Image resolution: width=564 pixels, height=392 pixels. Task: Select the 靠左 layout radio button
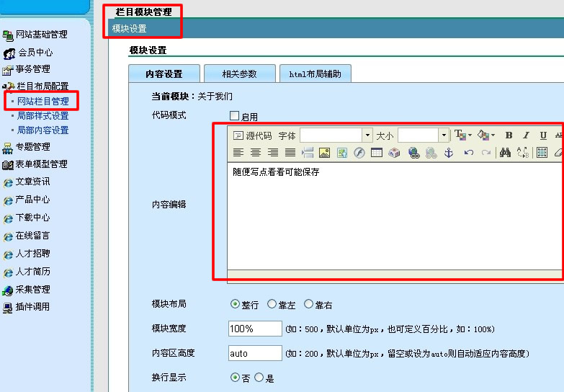272,304
